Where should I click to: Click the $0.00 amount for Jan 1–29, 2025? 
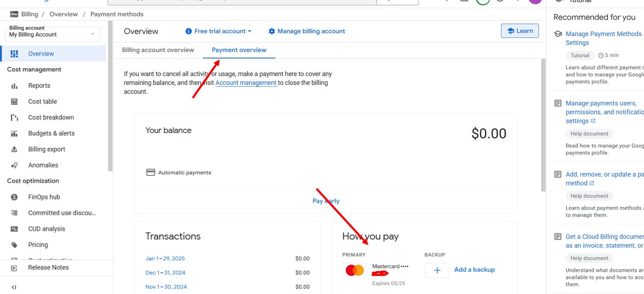pos(302,259)
